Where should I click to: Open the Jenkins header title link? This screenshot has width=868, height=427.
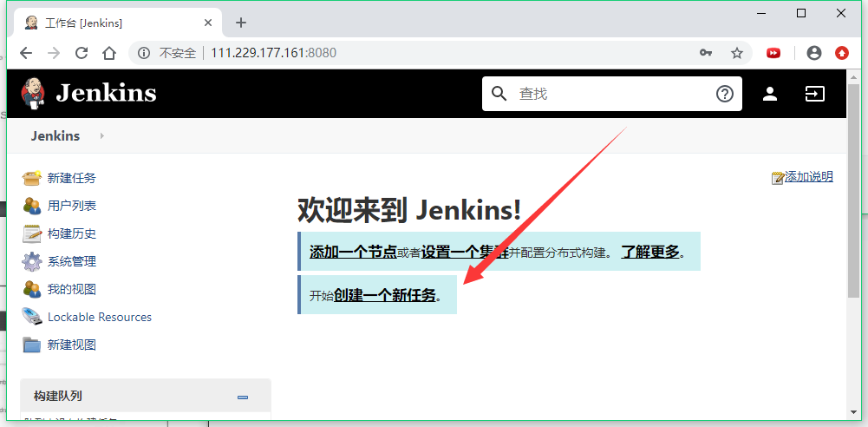coord(106,93)
